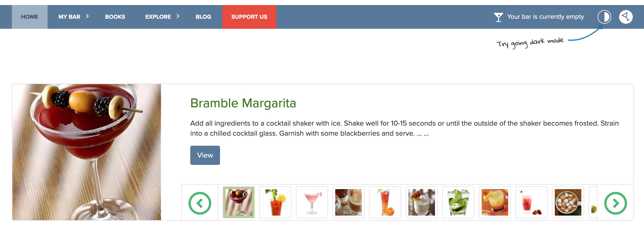Screen dimensions: 644x227
Task: Click the Support Us button
Action: point(249,17)
